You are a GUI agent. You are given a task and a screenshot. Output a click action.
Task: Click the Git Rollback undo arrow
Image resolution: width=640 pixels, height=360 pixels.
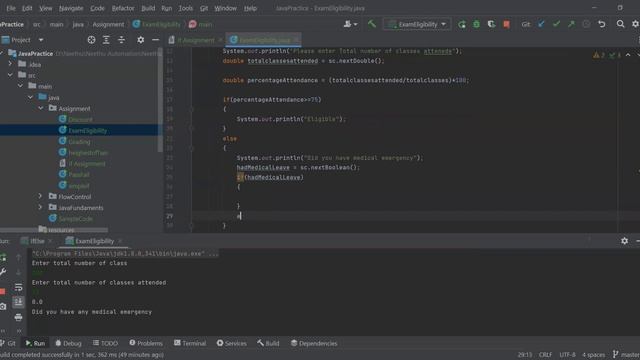pos(602,24)
